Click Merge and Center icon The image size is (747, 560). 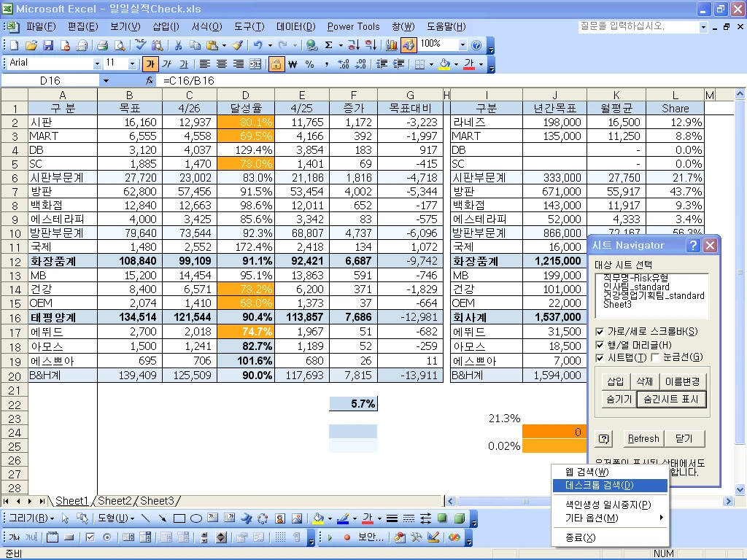tap(255, 64)
